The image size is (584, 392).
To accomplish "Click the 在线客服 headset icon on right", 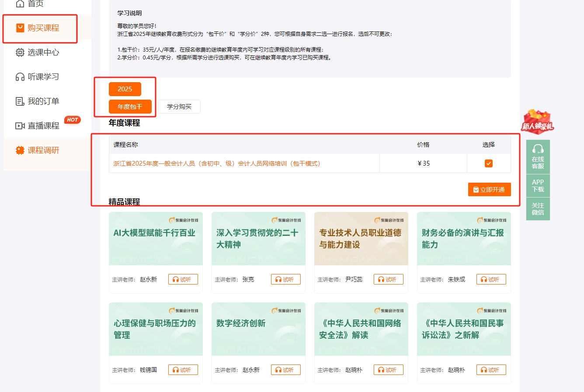I will (x=538, y=149).
